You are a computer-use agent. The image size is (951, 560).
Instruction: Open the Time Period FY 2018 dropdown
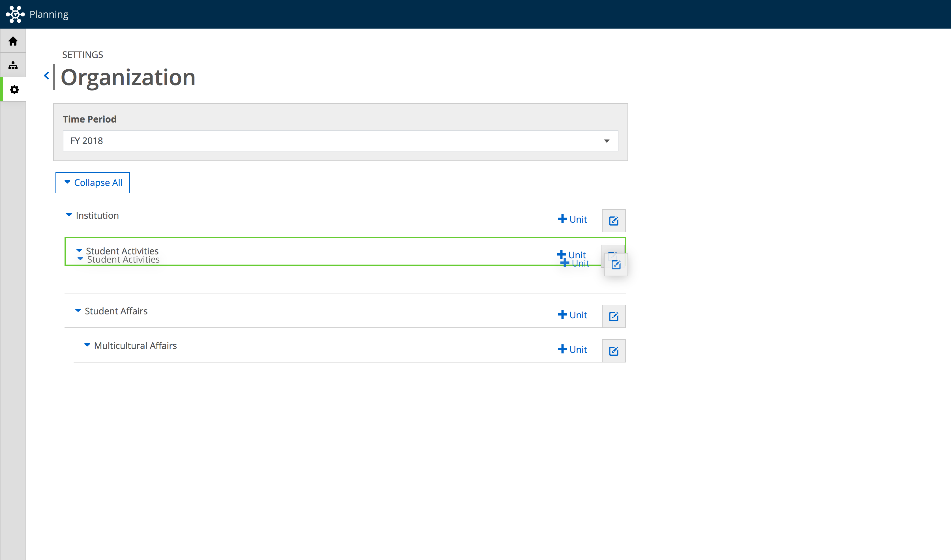pos(340,141)
